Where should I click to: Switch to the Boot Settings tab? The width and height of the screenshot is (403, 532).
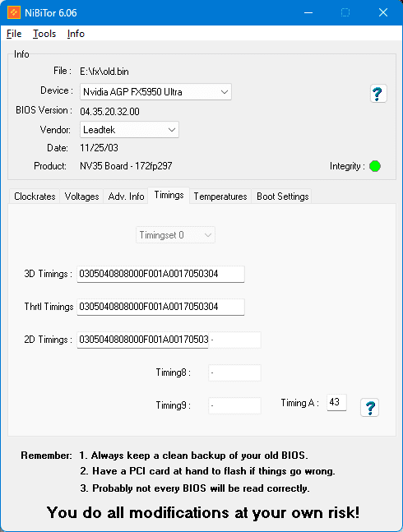[283, 197]
